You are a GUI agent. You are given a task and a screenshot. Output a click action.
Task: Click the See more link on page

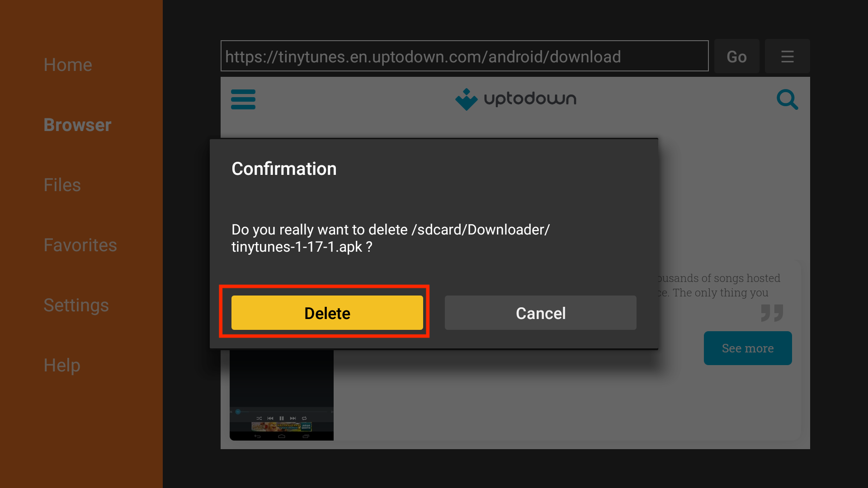tap(748, 347)
